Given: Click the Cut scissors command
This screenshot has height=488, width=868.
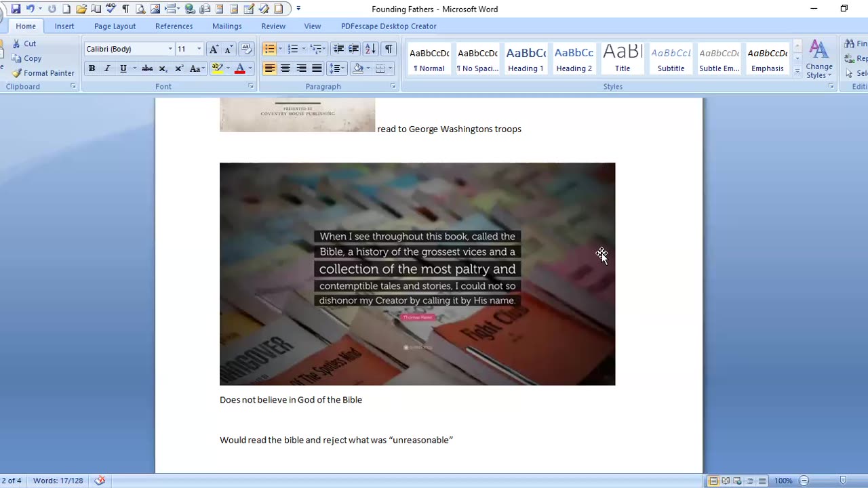Looking at the screenshot, I should click(24, 43).
